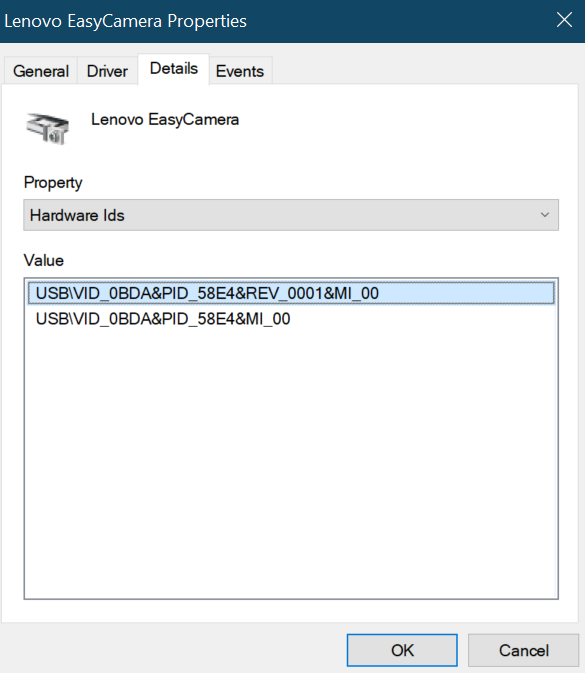Select the Details tab
Screen dimensions: 585x676
tap(174, 69)
